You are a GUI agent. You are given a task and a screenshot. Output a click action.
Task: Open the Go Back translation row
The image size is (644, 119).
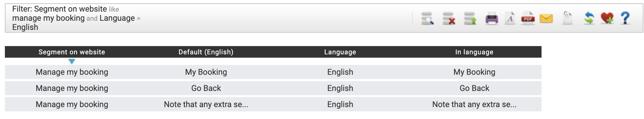273,88
